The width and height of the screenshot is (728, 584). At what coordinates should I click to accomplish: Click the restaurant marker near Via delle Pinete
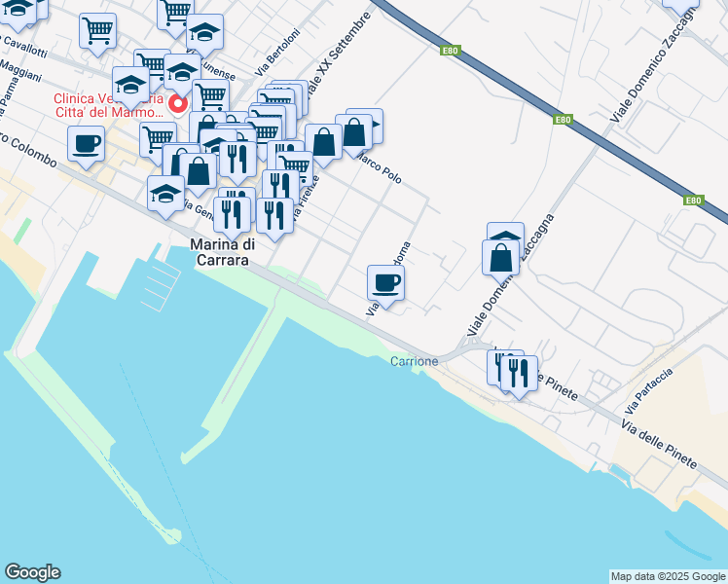(x=519, y=377)
